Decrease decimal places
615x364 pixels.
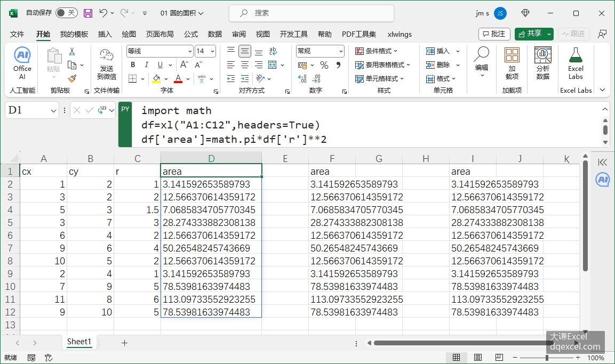[316, 79]
